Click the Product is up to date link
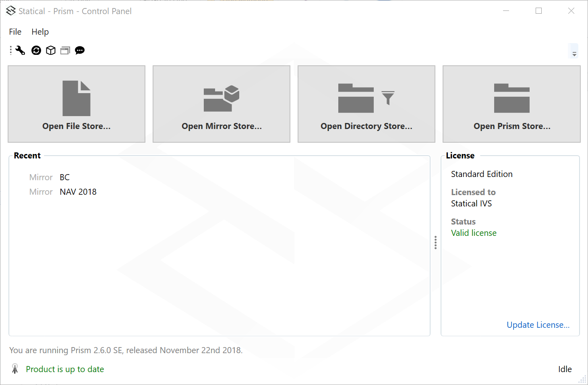 click(x=65, y=369)
